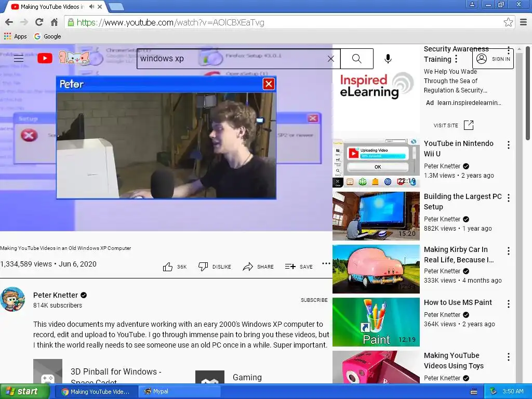Open the Kirby Car video thumbnail
Image resolution: width=532 pixels, height=399 pixels.
[376, 269]
